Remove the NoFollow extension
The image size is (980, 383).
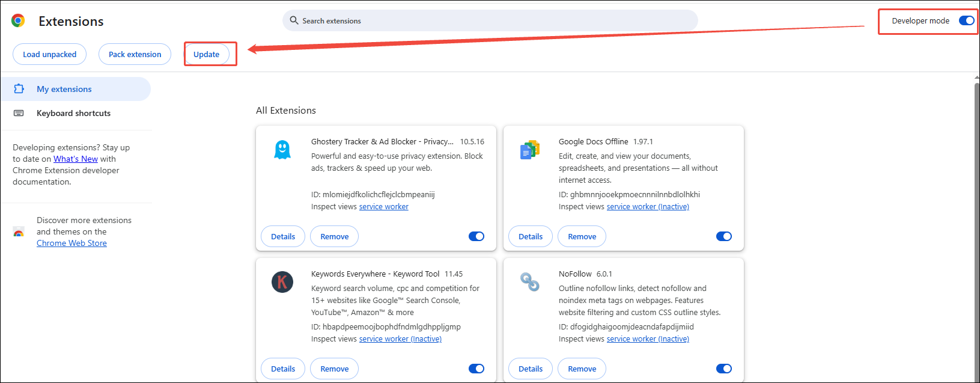pyautogui.click(x=582, y=369)
